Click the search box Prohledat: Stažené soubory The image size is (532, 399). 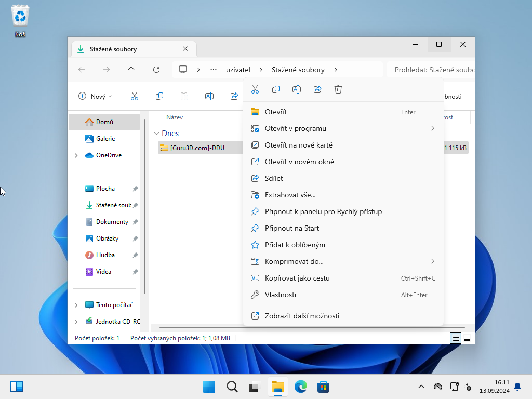(431, 70)
